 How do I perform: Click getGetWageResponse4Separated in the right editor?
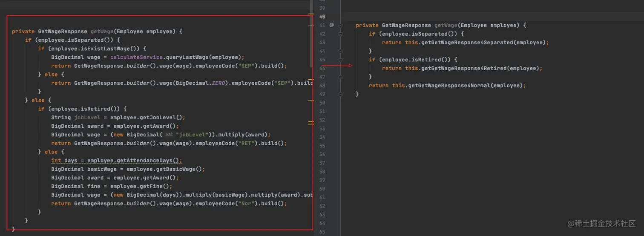tap(468, 43)
